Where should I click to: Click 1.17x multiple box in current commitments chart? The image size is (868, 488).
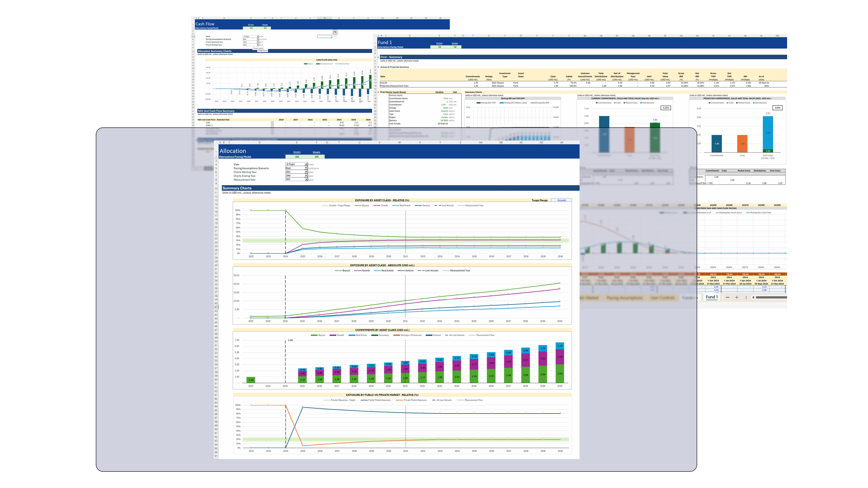(x=666, y=108)
